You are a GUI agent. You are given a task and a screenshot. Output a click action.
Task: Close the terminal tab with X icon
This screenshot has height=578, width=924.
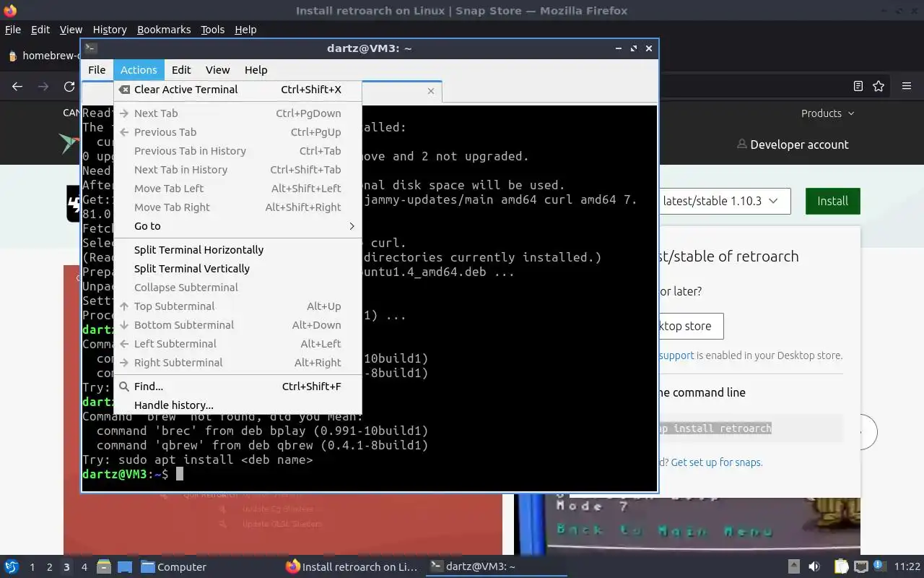431,91
